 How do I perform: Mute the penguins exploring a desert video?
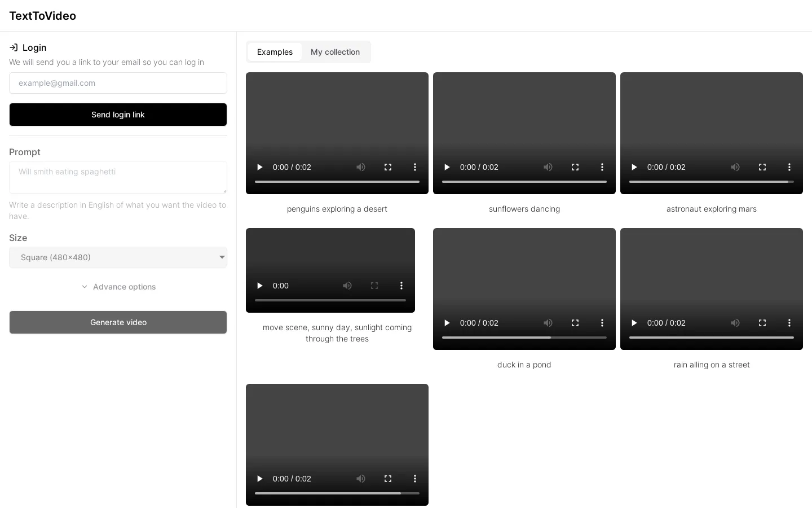pos(361,167)
